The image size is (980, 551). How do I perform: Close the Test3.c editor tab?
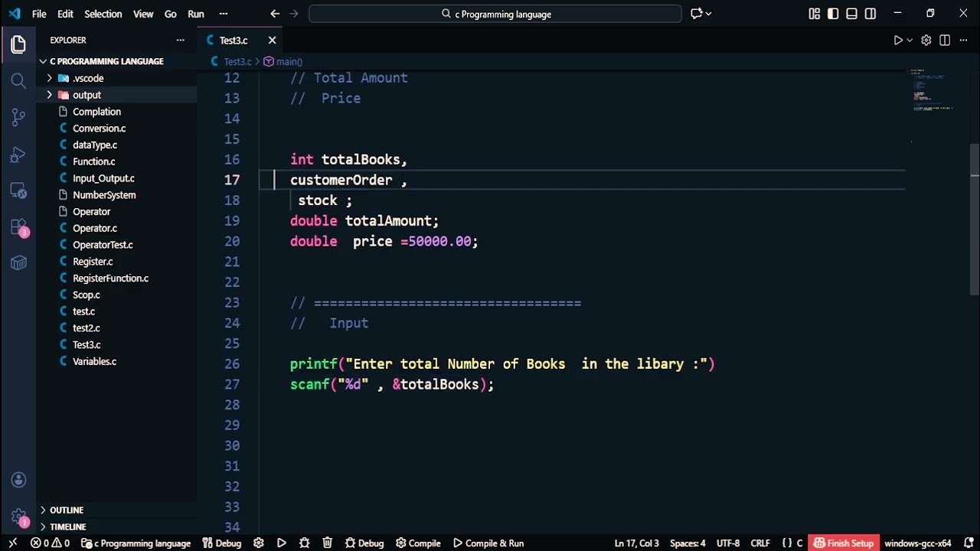click(x=272, y=40)
